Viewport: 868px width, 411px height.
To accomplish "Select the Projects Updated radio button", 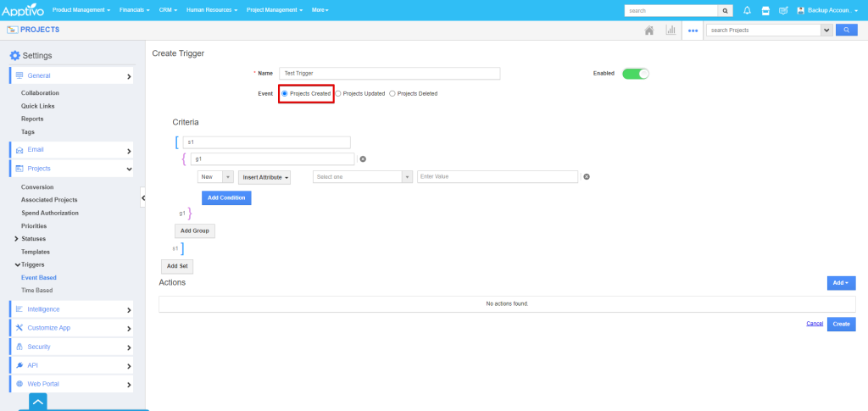I will (x=339, y=93).
